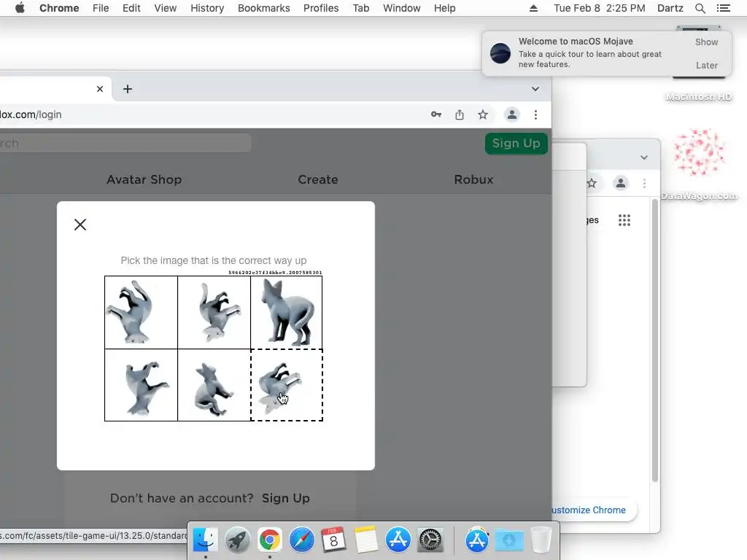Image resolution: width=747 pixels, height=560 pixels.
Task: Expand the tab search chevron in front window
Action: point(535,89)
